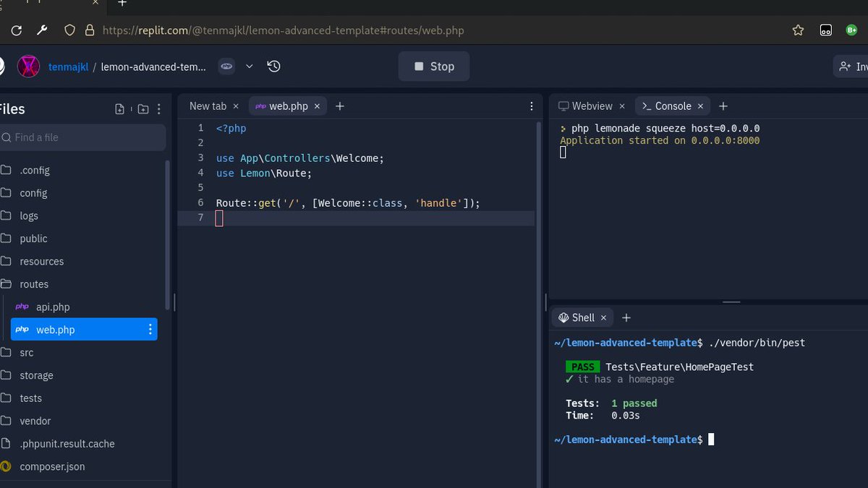This screenshot has height=488, width=868.
Task: Open the project history via clock icon
Action: [273, 66]
